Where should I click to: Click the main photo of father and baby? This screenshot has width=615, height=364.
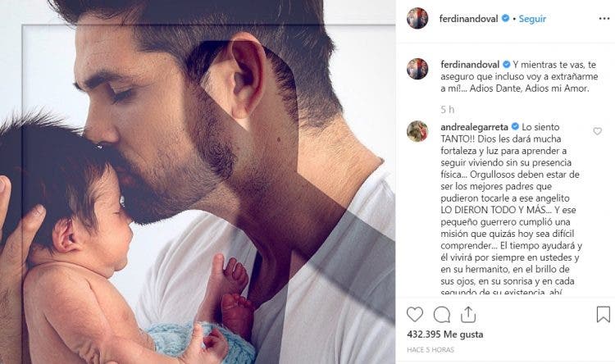point(198,182)
